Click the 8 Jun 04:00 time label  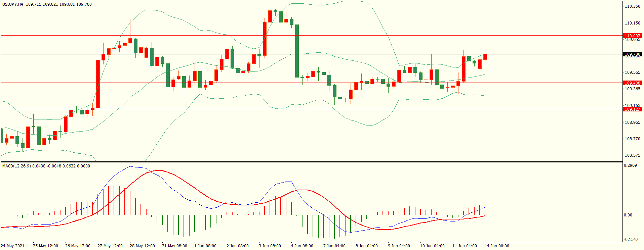(x=367, y=246)
